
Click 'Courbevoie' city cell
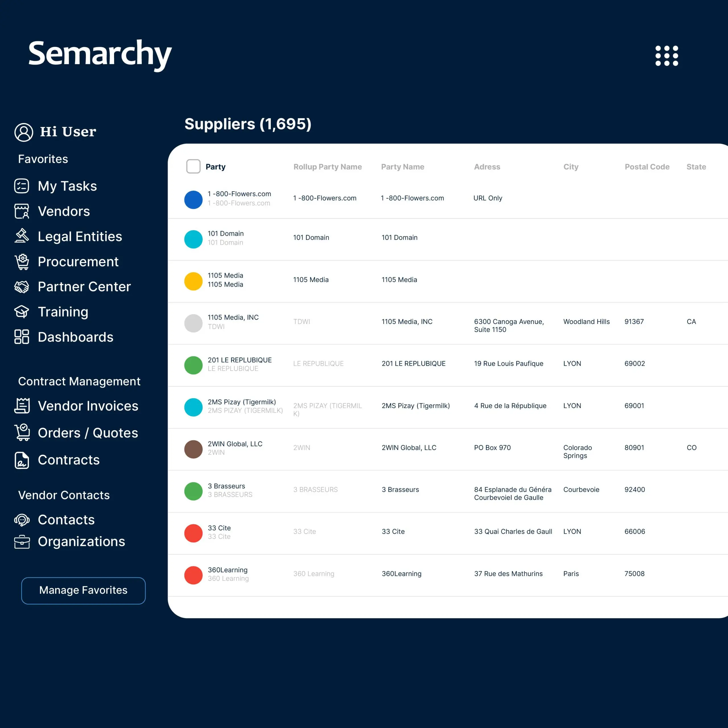[x=581, y=489]
